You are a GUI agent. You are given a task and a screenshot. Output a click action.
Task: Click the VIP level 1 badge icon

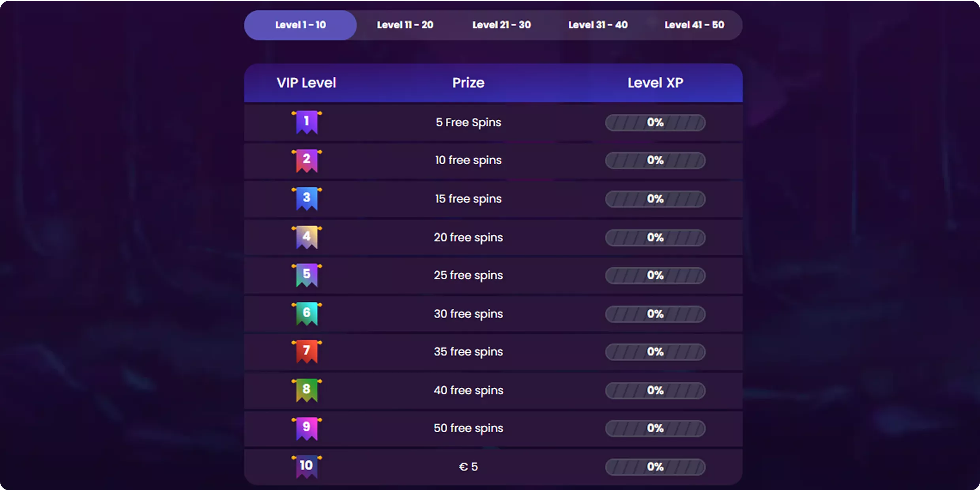tap(307, 122)
